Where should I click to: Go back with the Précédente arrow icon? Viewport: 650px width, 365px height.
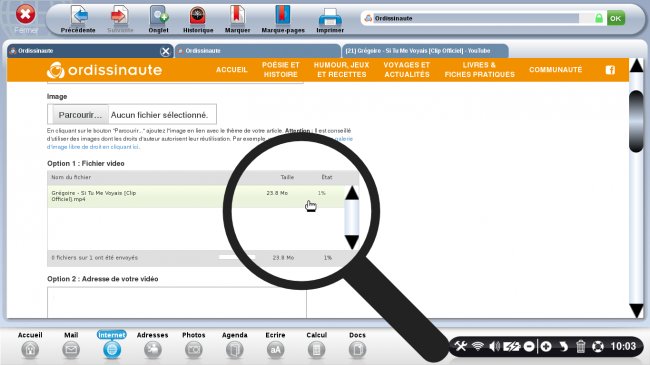(79, 15)
